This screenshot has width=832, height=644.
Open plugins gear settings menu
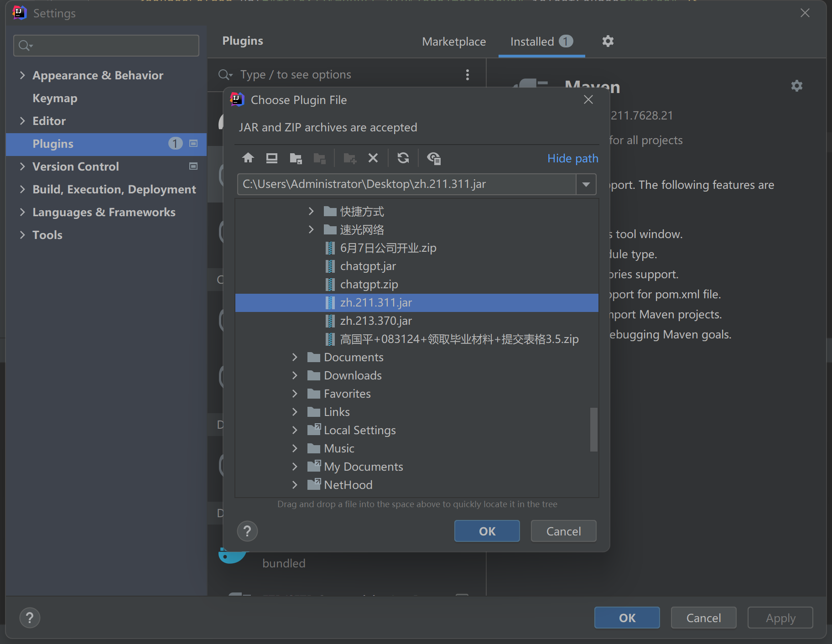coord(608,41)
